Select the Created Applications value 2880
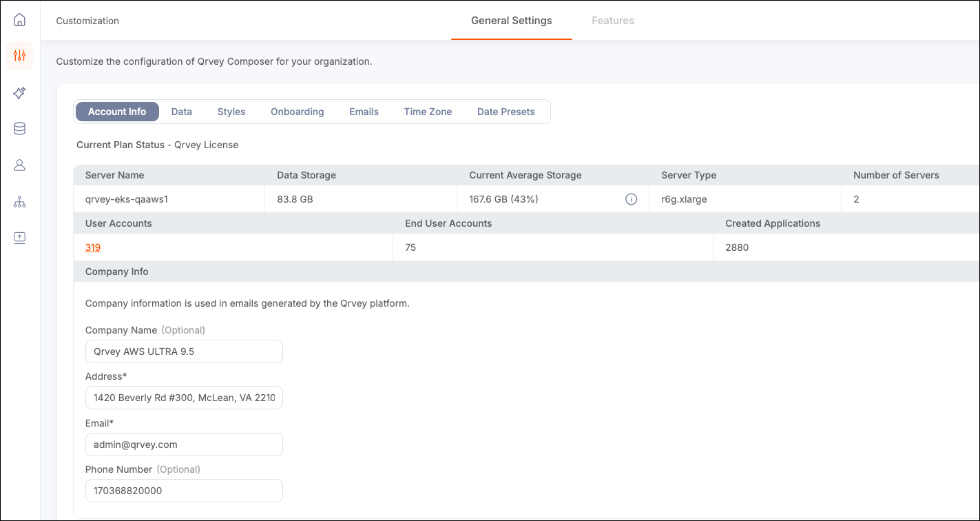980x521 pixels. (x=737, y=247)
